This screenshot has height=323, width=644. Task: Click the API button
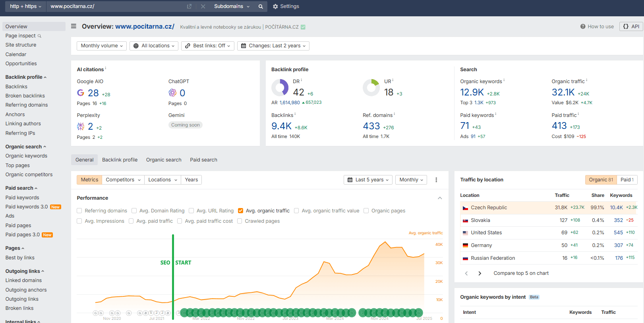pyautogui.click(x=631, y=27)
